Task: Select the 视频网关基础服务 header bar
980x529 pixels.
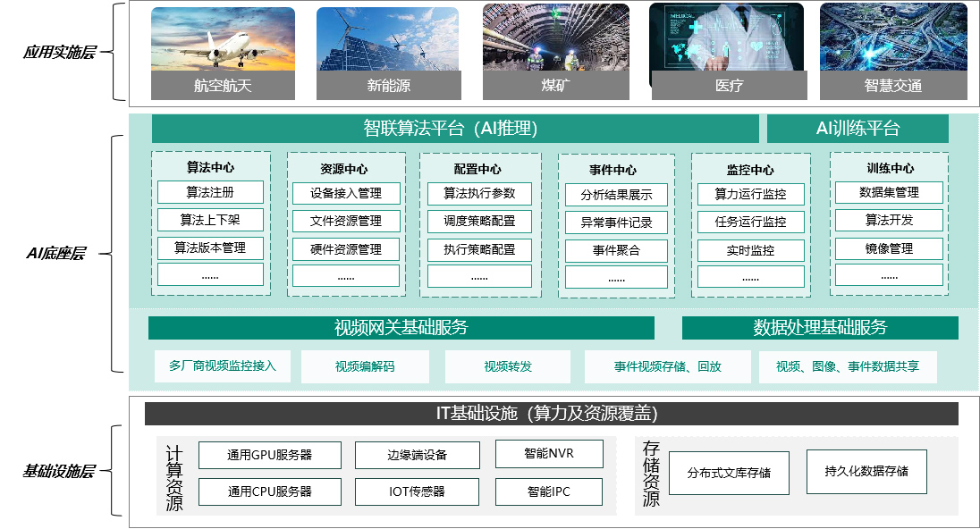Action: pos(401,328)
